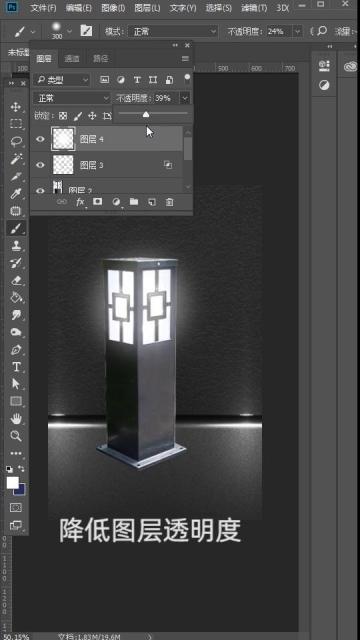Select the Hand tool
The height and width of the screenshot is (640, 360).
pyautogui.click(x=16, y=418)
